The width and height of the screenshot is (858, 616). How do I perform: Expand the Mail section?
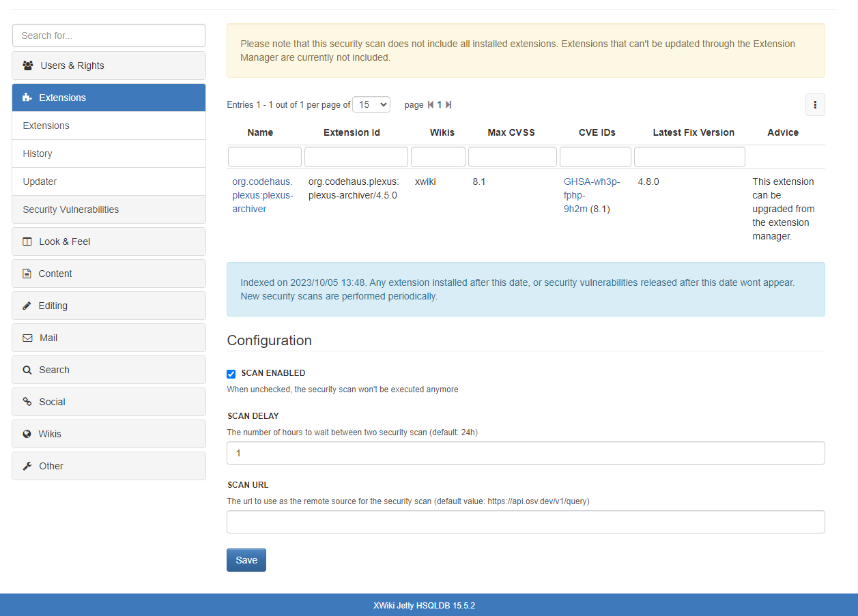[x=109, y=338]
